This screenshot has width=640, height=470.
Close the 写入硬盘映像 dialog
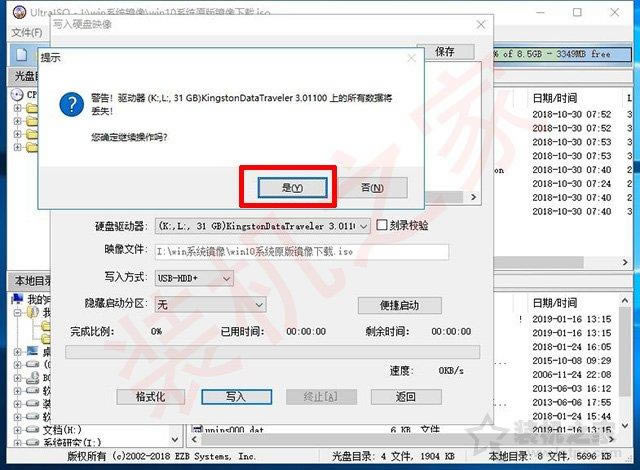pyautogui.click(x=481, y=24)
